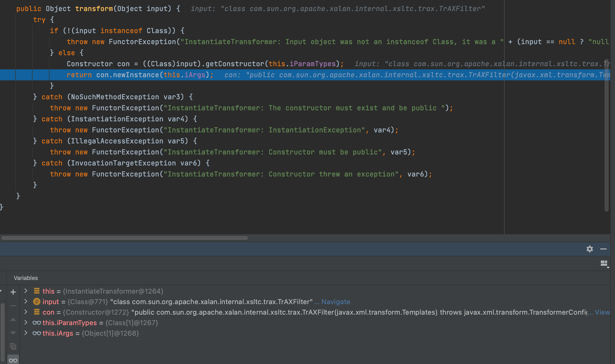Viewport: 615px width, 364px height.
Task: Click 'catch (InvocationTargetException var6)' line
Action: [x=121, y=163]
